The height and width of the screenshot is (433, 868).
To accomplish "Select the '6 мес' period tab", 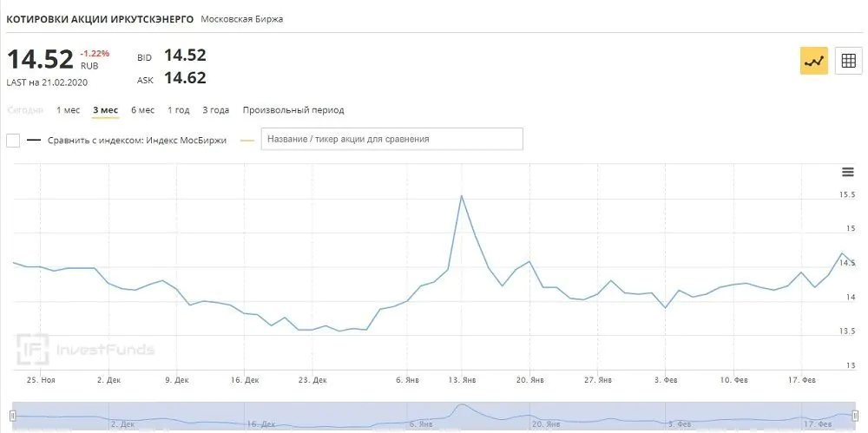I will (143, 110).
